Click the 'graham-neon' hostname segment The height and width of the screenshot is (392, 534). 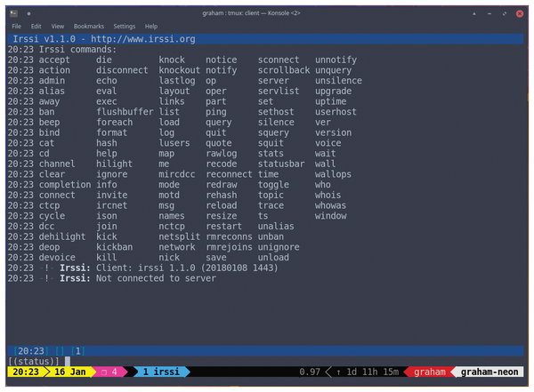pyautogui.click(x=489, y=372)
